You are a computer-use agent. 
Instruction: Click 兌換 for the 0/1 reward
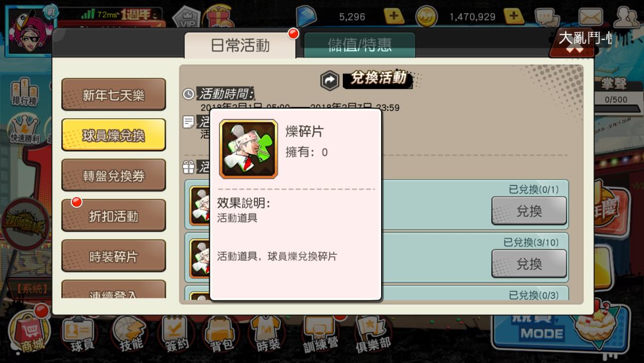click(x=529, y=211)
